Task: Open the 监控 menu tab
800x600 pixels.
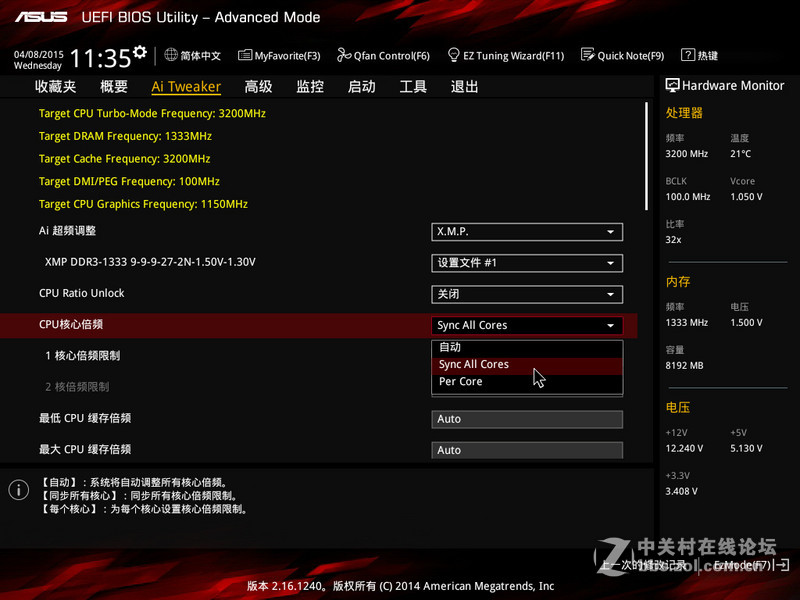Action: (309, 86)
